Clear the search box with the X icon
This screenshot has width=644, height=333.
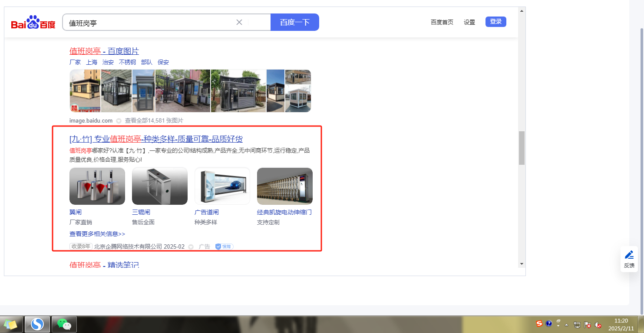239,22
